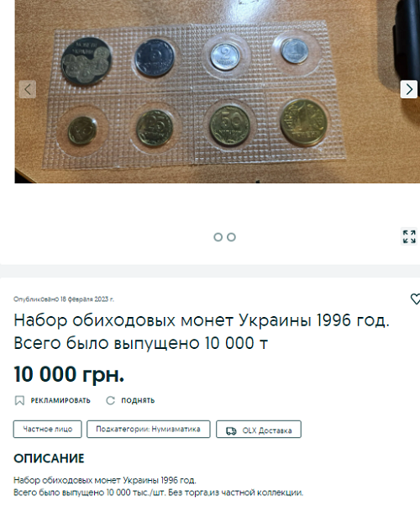Open the Частное лицо tag

48,429
